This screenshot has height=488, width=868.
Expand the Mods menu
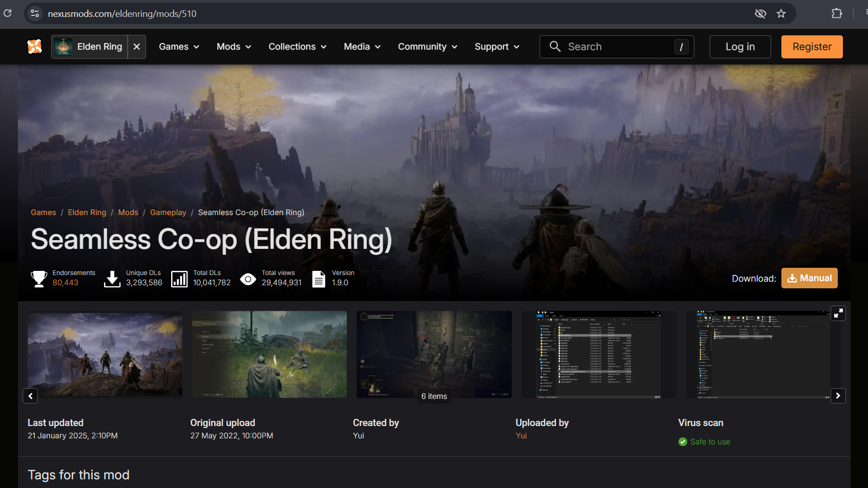pyautogui.click(x=234, y=47)
